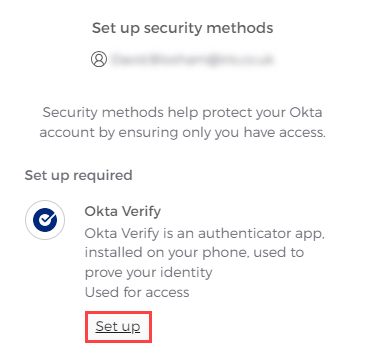Click the word "access" in "Used for access"
375x364 pixels.
point(167,293)
